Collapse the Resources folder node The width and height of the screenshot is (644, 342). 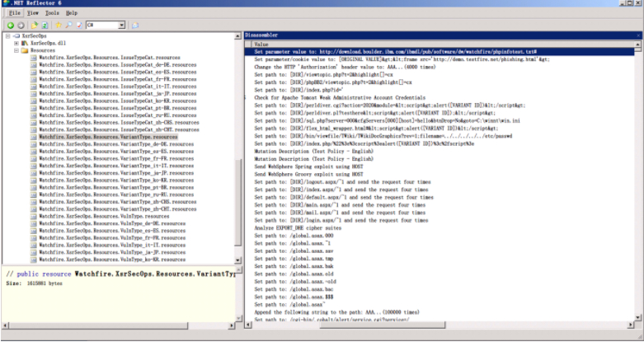click(15, 50)
